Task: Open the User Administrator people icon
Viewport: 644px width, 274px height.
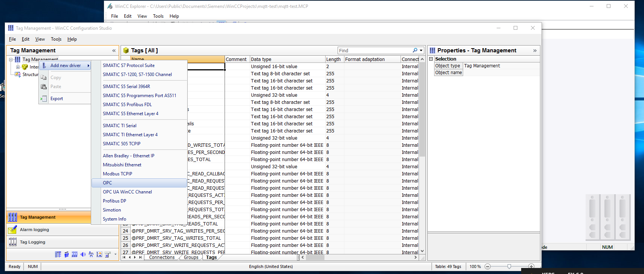Action: tap(66, 254)
